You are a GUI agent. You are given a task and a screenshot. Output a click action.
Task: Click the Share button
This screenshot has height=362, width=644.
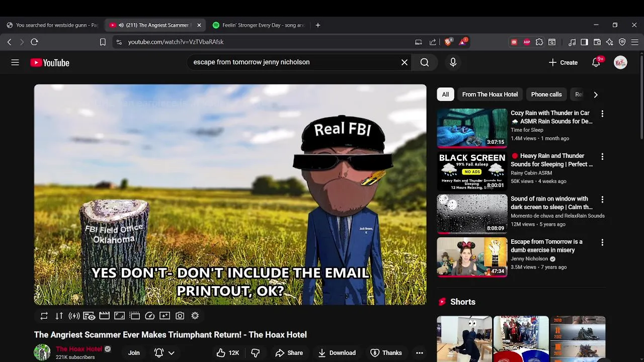click(289, 353)
